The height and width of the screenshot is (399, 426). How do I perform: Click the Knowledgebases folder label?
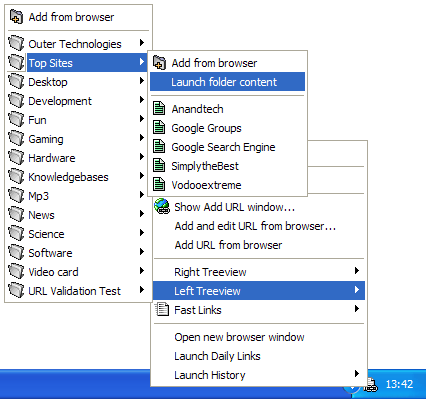[x=68, y=177]
